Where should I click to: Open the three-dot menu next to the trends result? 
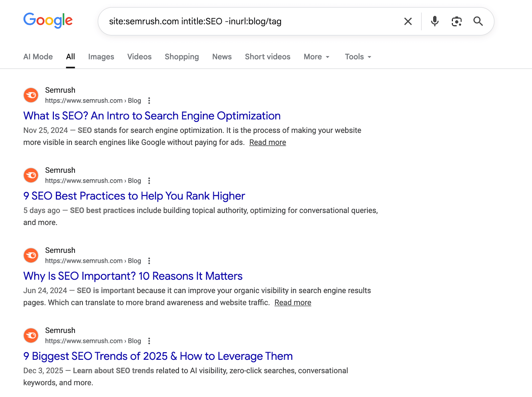[149, 341]
